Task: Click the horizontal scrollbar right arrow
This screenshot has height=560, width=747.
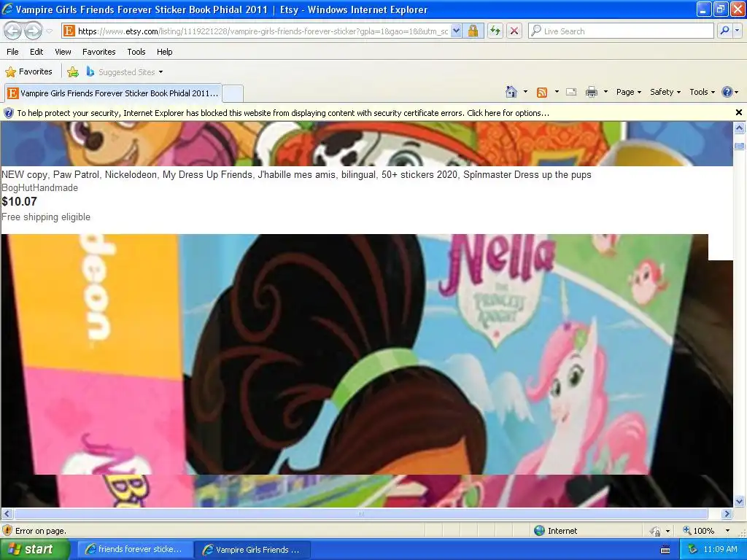Action: 727,514
